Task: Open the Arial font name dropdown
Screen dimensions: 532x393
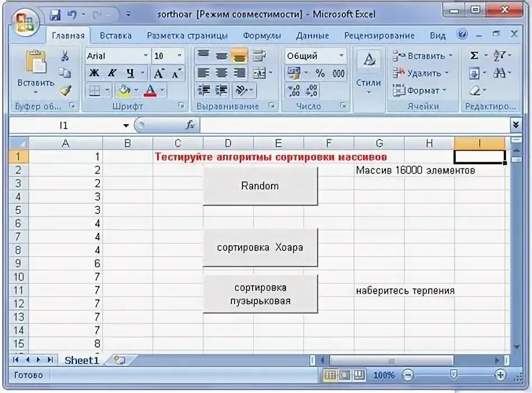Action: coord(145,56)
